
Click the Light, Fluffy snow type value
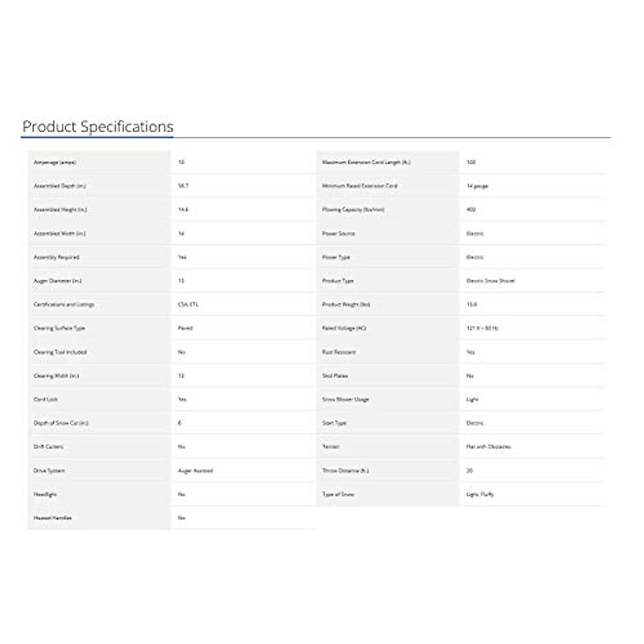pos(480,494)
